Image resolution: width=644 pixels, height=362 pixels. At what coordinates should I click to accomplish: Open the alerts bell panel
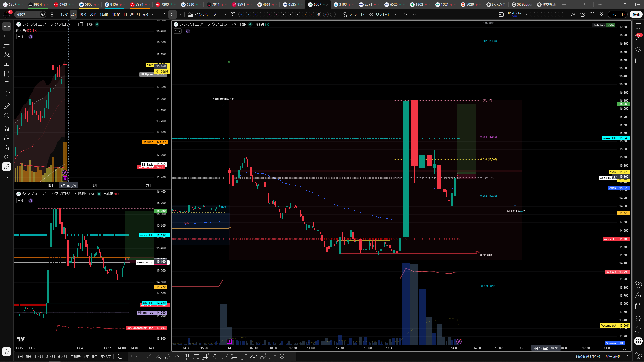tap(638, 329)
